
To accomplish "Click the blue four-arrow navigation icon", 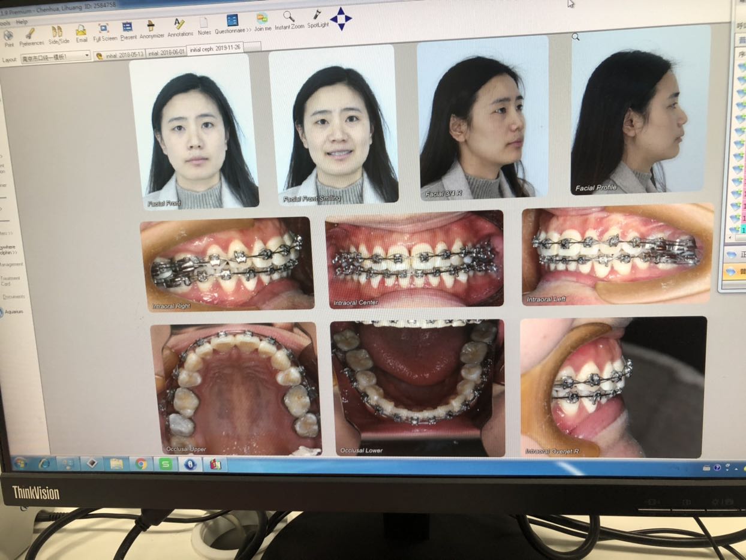I will coord(341,19).
